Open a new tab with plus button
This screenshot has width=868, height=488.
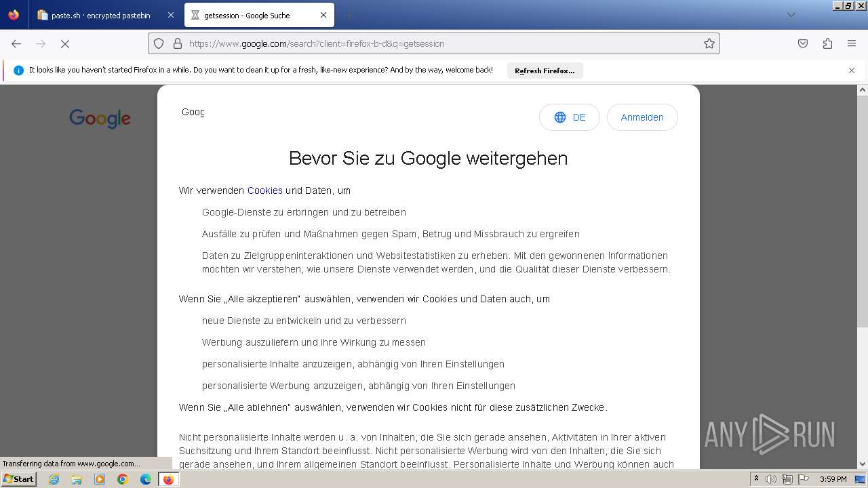click(349, 15)
